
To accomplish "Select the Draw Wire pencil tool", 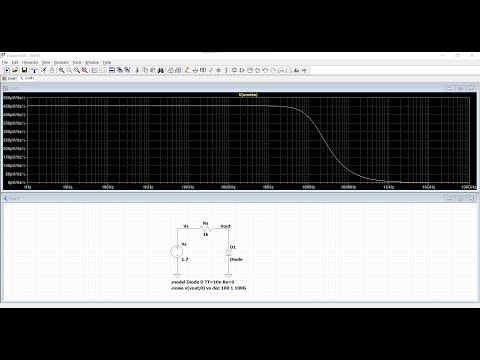I will tap(187, 70).
